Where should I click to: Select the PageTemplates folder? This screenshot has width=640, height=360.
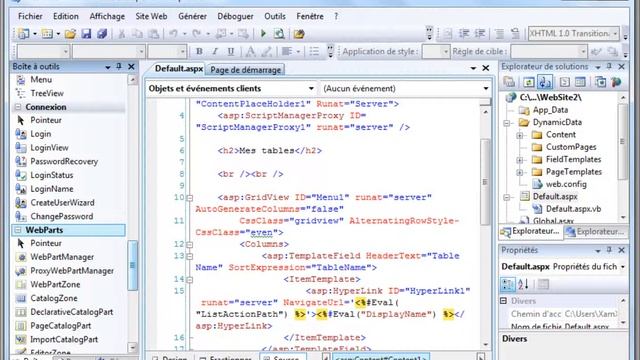click(x=573, y=172)
